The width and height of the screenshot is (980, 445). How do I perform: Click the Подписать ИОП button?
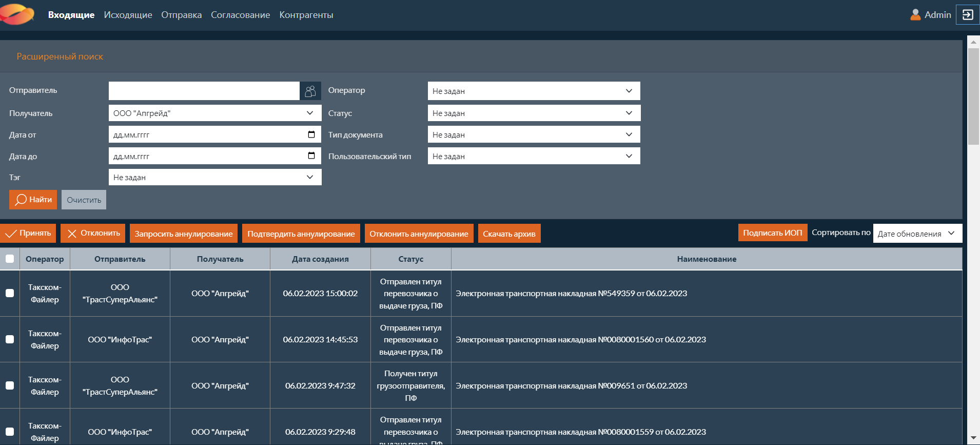click(772, 233)
